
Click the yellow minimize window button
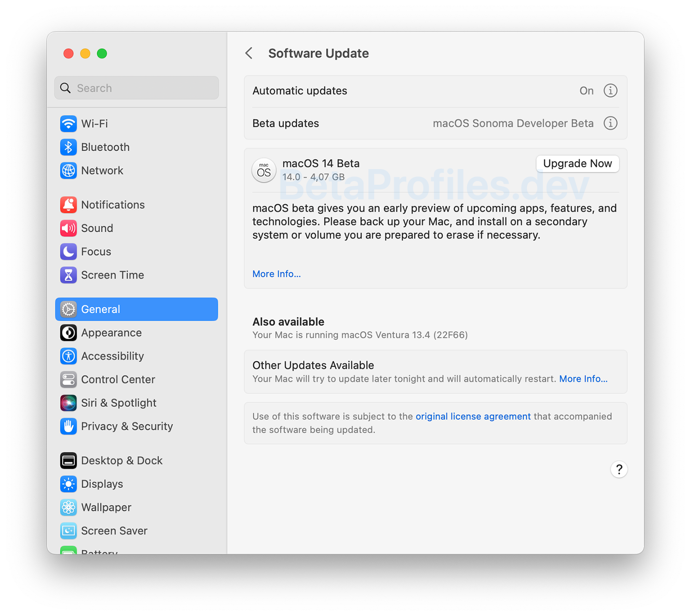click(85, 53)
